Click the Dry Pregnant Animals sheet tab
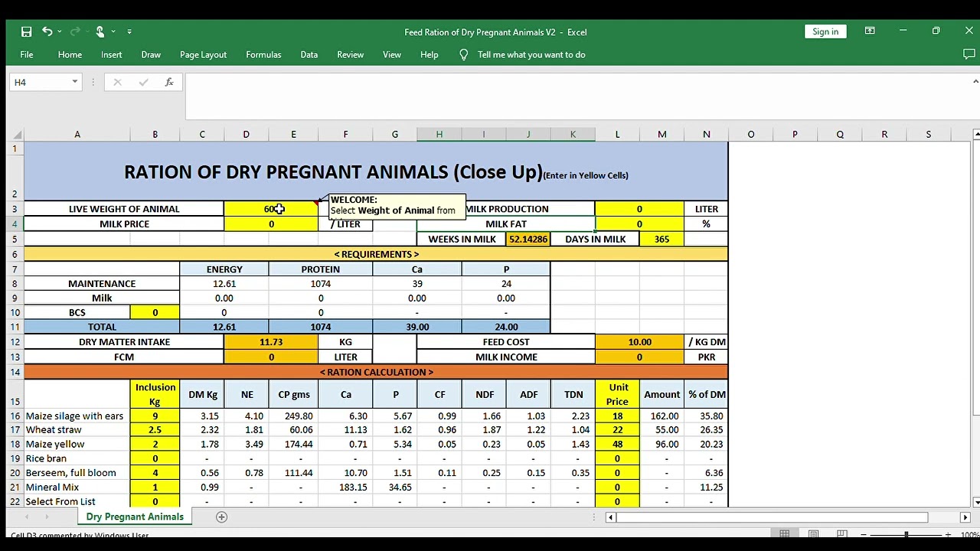The width and height of the screenshot is (980, 551). click(135, 517)
